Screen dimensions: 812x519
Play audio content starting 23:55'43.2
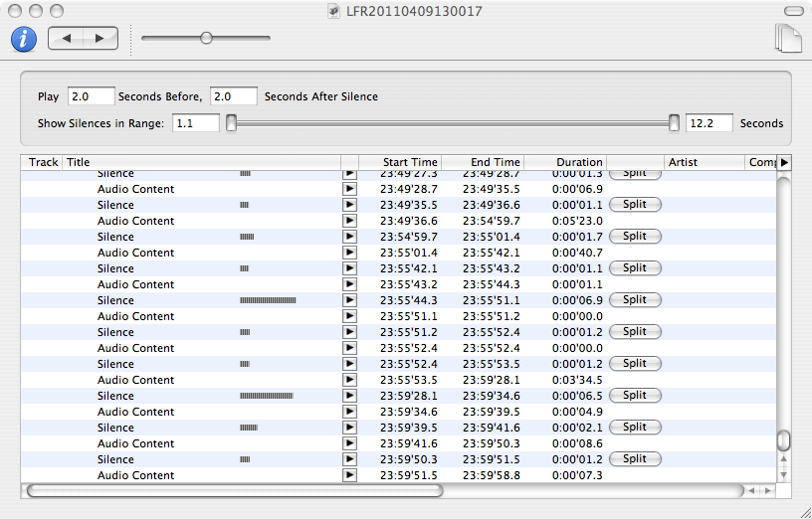click(x=349, y=284)
